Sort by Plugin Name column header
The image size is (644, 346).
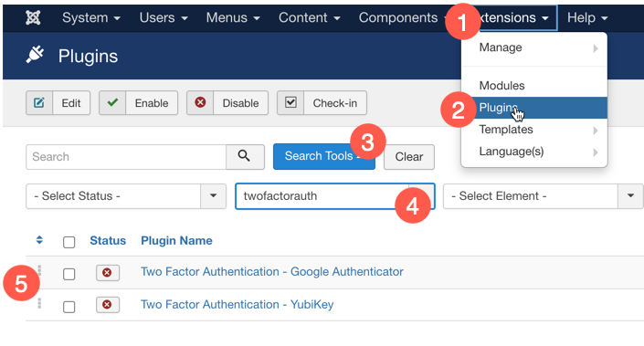(176, 240)
